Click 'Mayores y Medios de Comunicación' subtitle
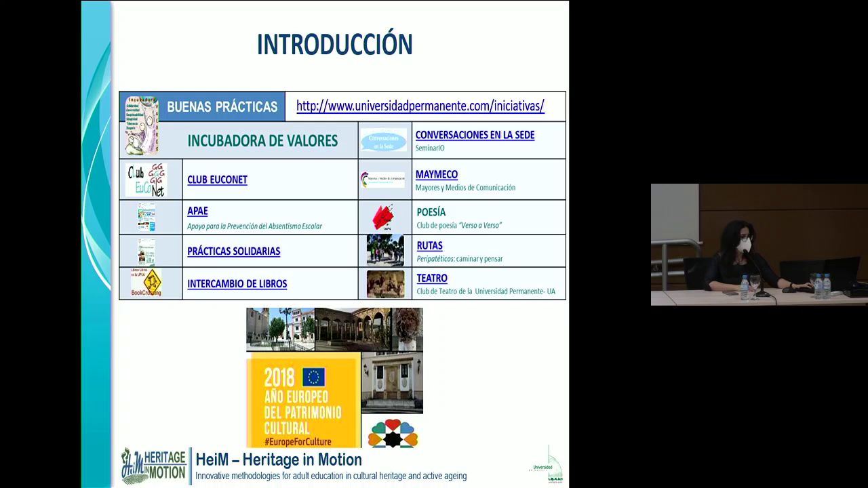 (x=465, y=188)
